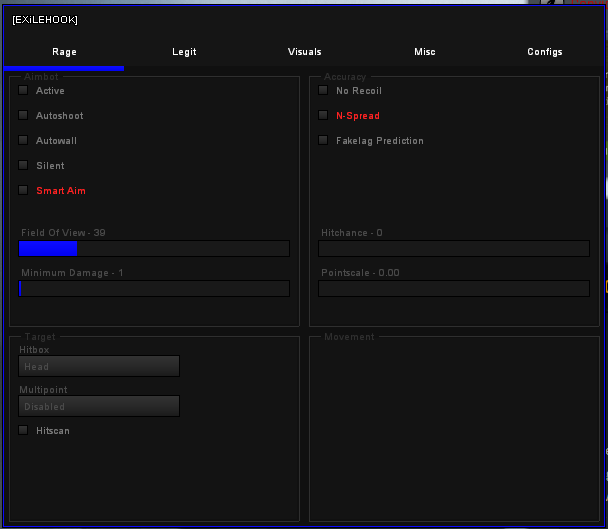Toggle the No Recoil checkbox
Screen dimensions: 608x529
pos(323,91)
